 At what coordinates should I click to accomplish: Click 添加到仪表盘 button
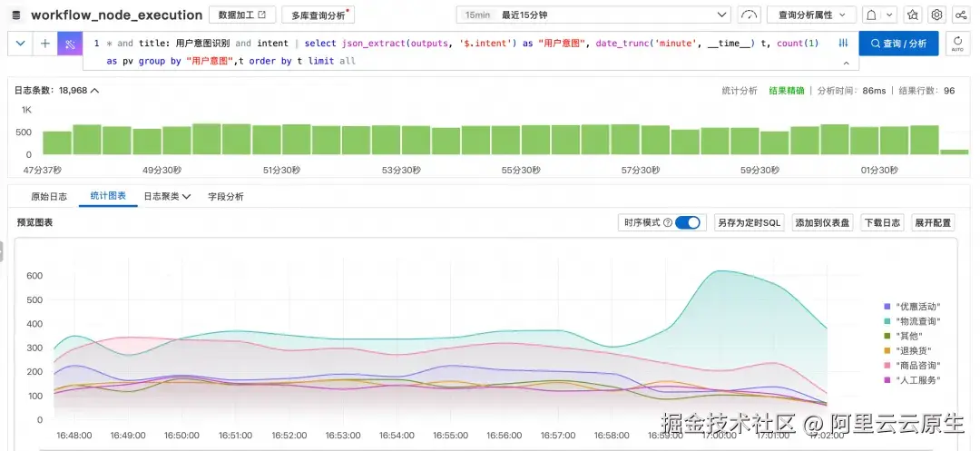click(822, 222)
